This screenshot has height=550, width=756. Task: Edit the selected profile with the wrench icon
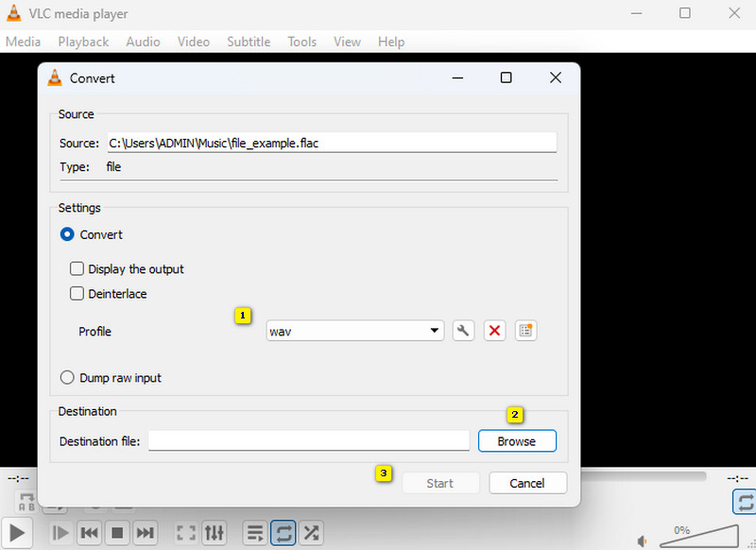[x=463, y=330]
